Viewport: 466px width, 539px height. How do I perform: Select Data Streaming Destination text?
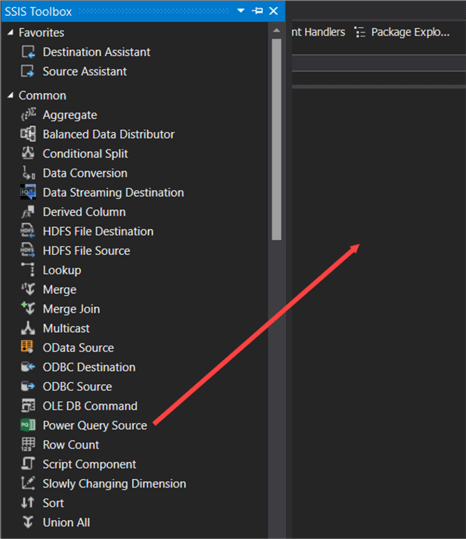(113, 192)
